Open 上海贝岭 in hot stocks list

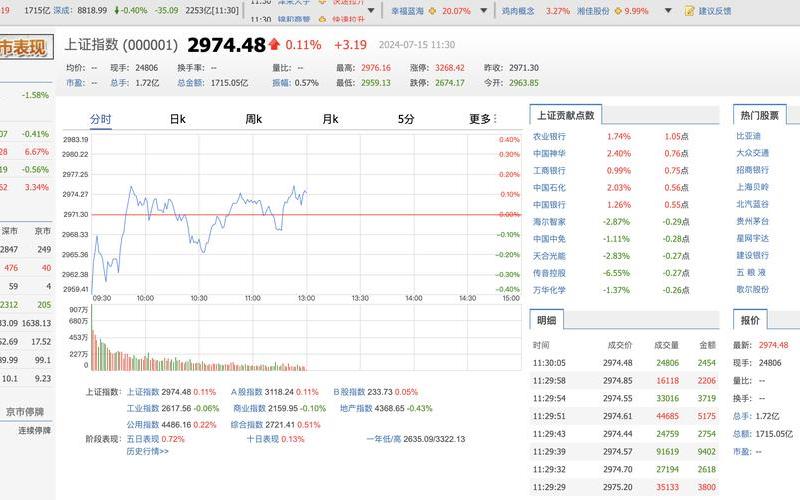click(x=753, y=187)
